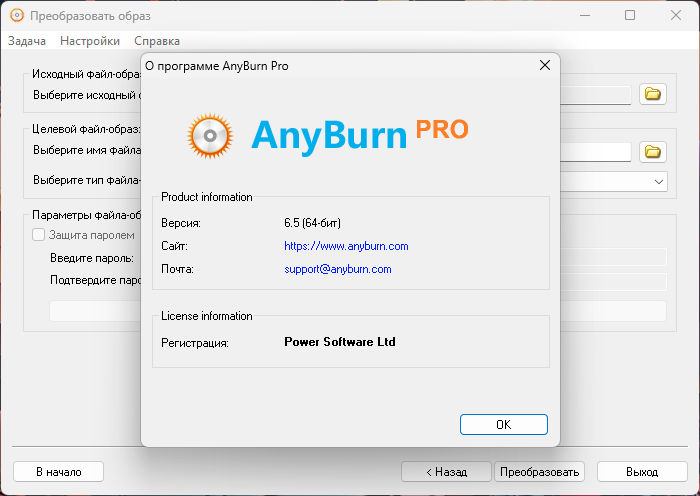Click the License information group label

pyautogui.click(x=207, y=316)
